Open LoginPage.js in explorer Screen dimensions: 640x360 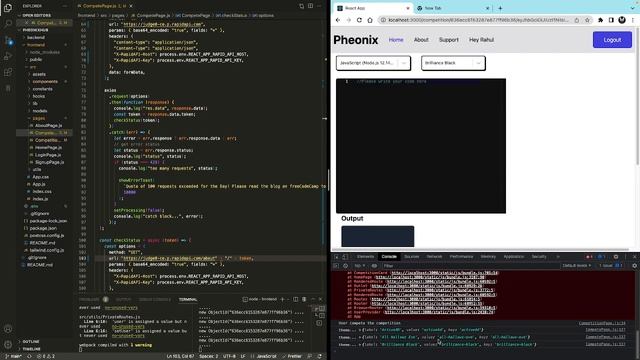point(48,155)
